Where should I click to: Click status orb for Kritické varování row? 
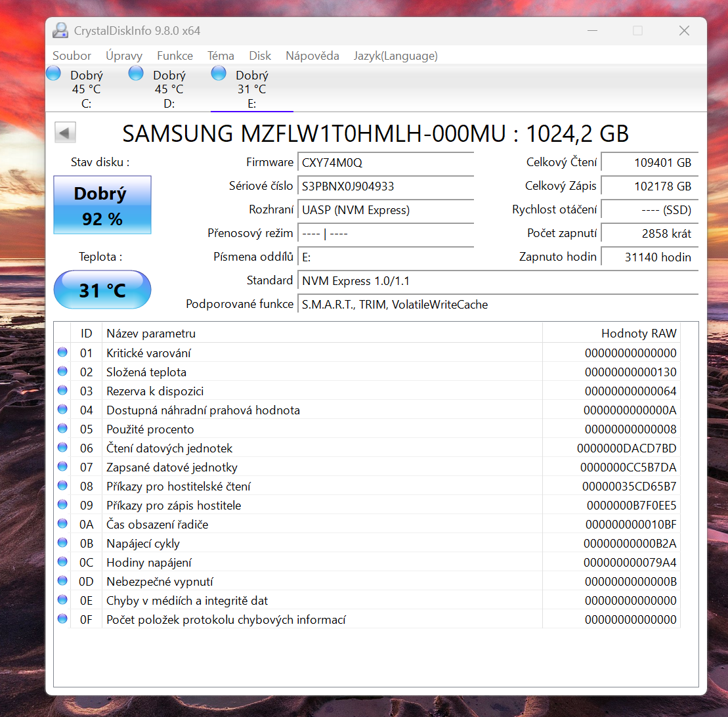pos(62,352)
